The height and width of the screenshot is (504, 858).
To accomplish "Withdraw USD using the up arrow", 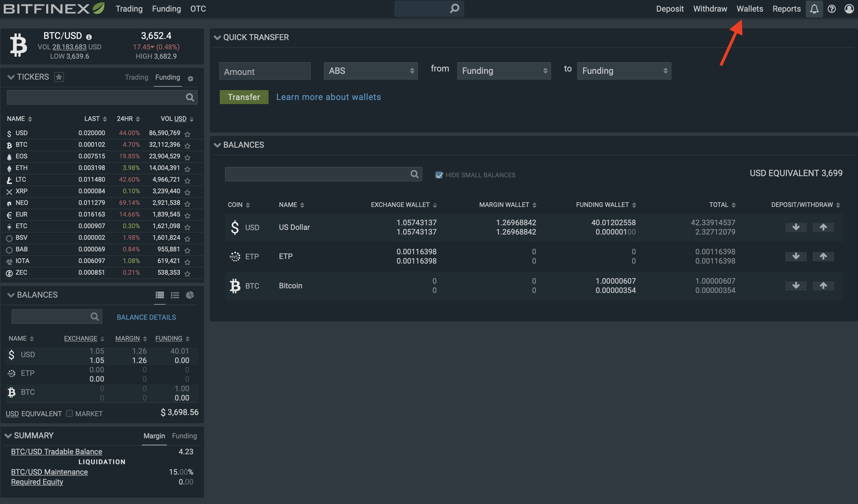I will point(823,227).
